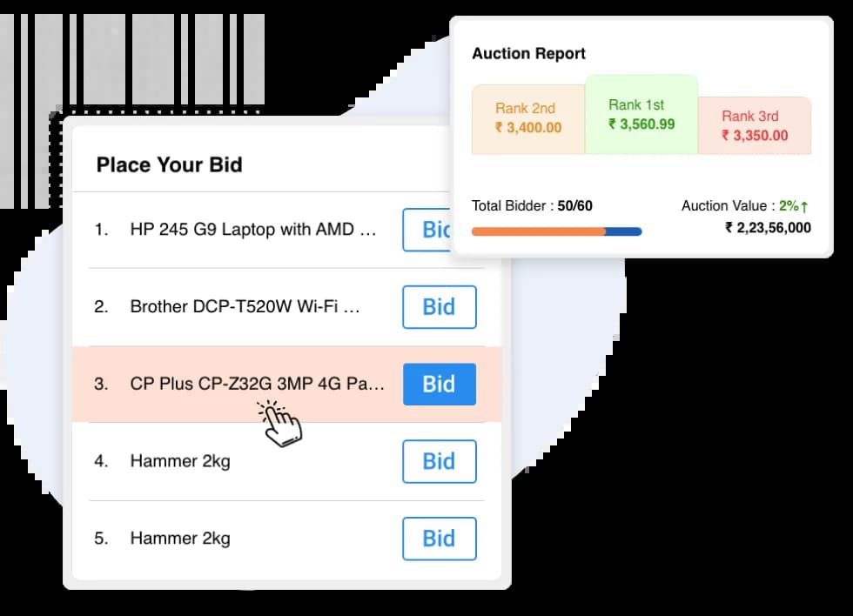The height and width of the screenshot is (616, 853).
Task: Click the Bid button for Brother DCP-T520W
Action: [439, 307]
